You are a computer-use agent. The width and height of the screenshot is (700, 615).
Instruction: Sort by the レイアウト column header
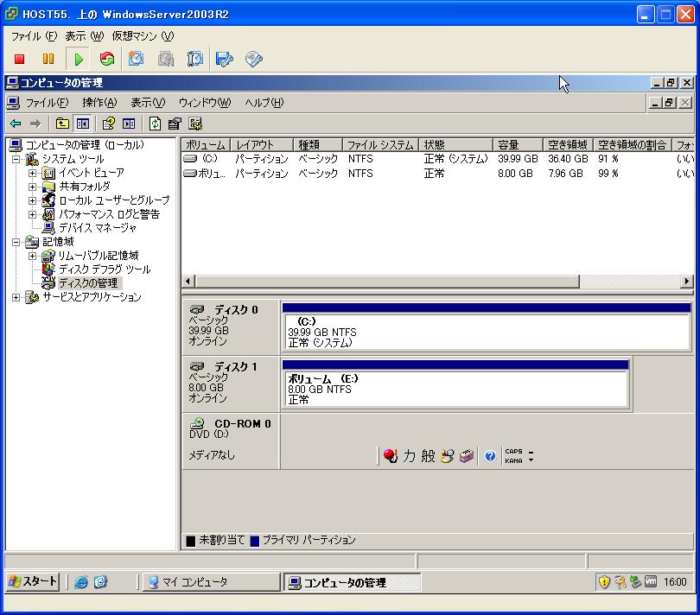(262, 145)
